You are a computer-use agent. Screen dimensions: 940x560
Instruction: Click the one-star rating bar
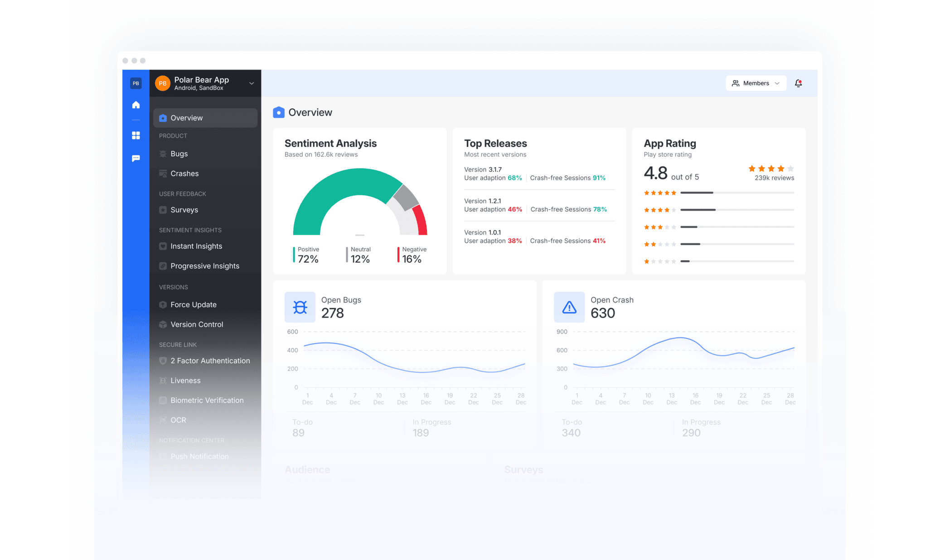[737, 261]
